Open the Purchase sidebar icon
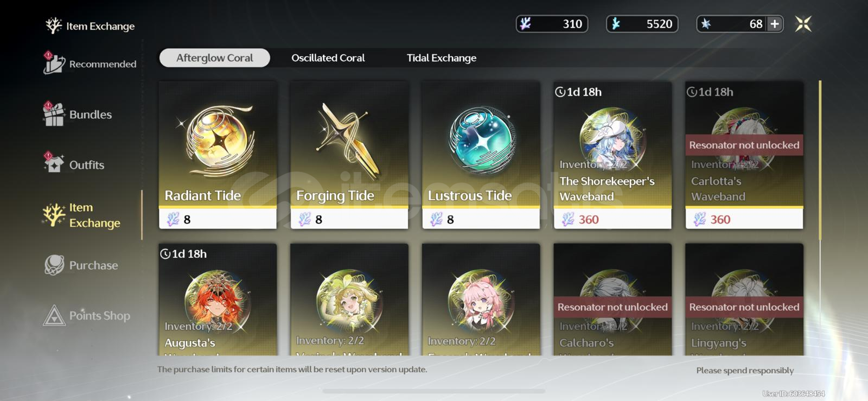Viewport: 868px width, 401px height. (54, 265)
